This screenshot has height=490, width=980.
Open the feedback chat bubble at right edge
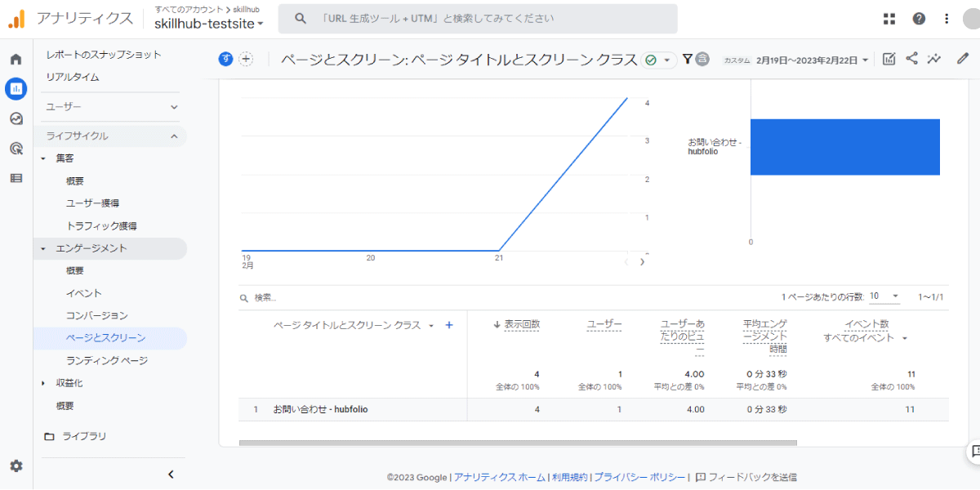pos(973,451)
